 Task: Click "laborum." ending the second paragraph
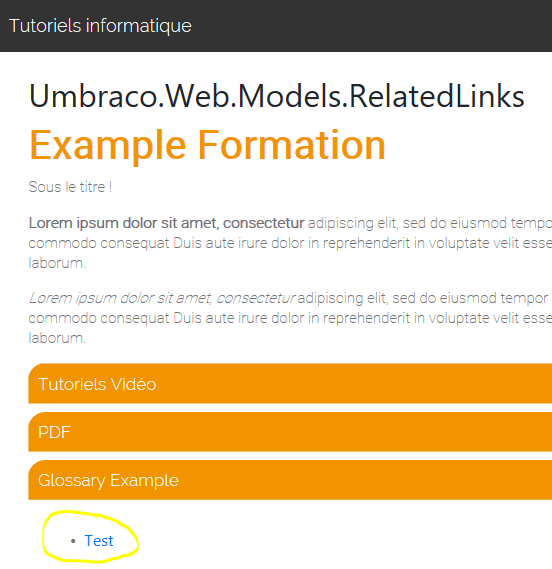click(x=57, y=338)
